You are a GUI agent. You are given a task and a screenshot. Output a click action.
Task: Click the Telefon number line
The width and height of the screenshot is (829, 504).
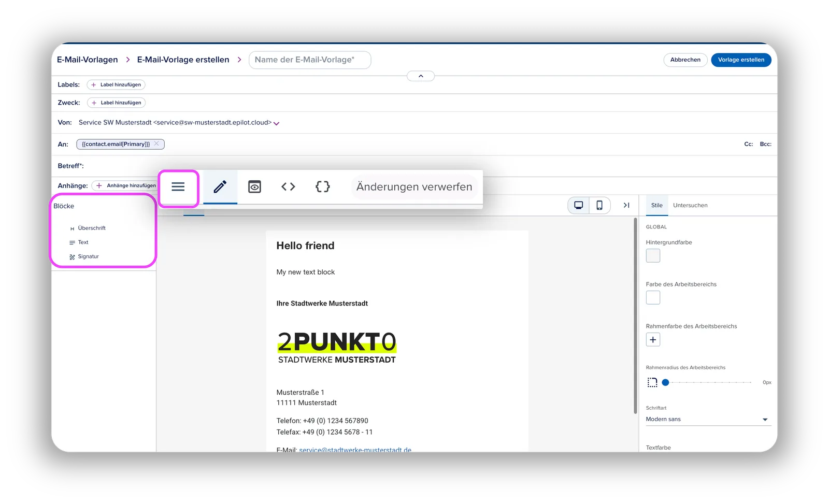[322, 421]
